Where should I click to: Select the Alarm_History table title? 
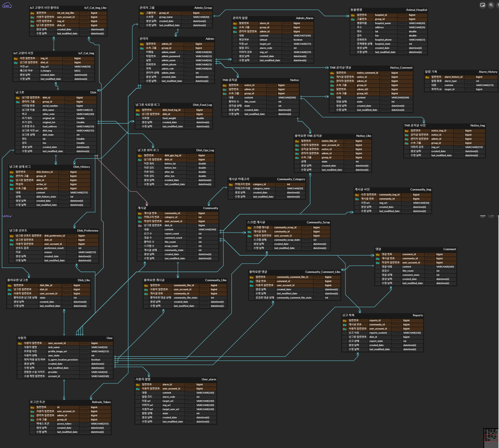(x=488, y=72)
